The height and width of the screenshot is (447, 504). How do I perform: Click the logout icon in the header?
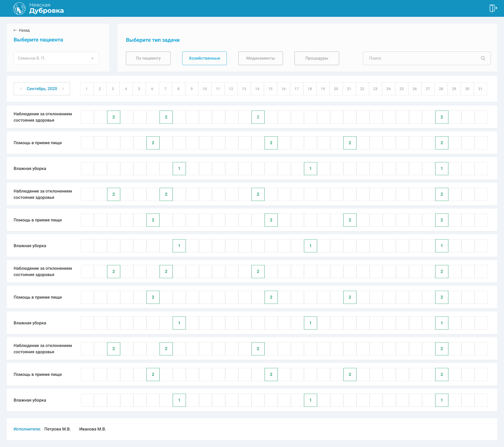coord(493,8)
